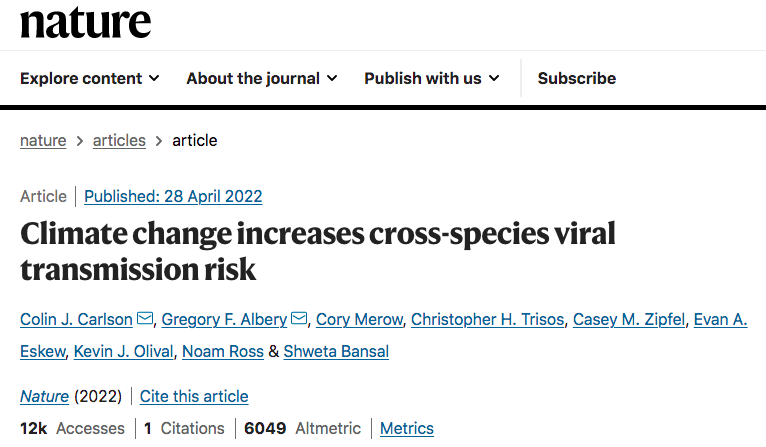Click envelope icon beside Gregory F. Albery
Image resolution: width=766 pixels, height=447 pixels.
pyautogui.click(x=298, y=319)
